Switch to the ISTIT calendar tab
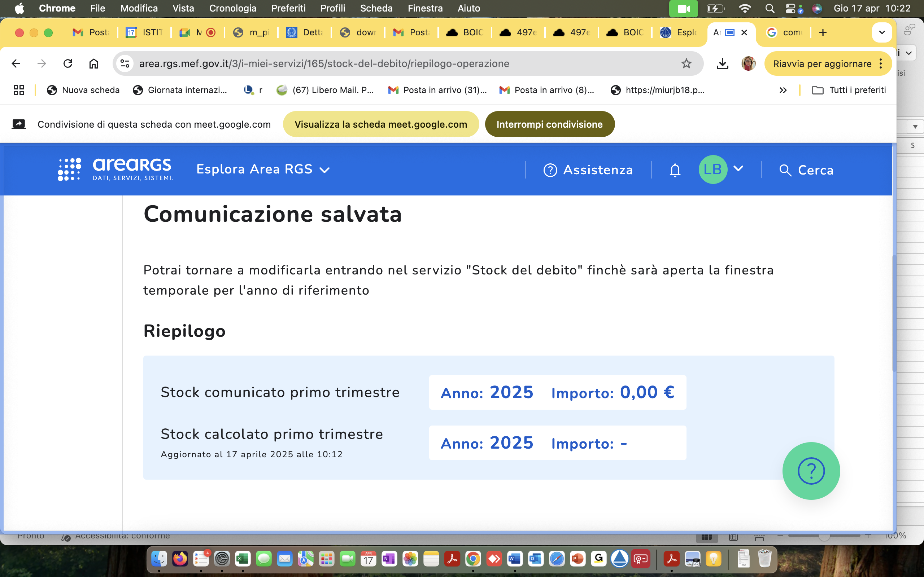This screenshot has width=924, height=577. 145,32
